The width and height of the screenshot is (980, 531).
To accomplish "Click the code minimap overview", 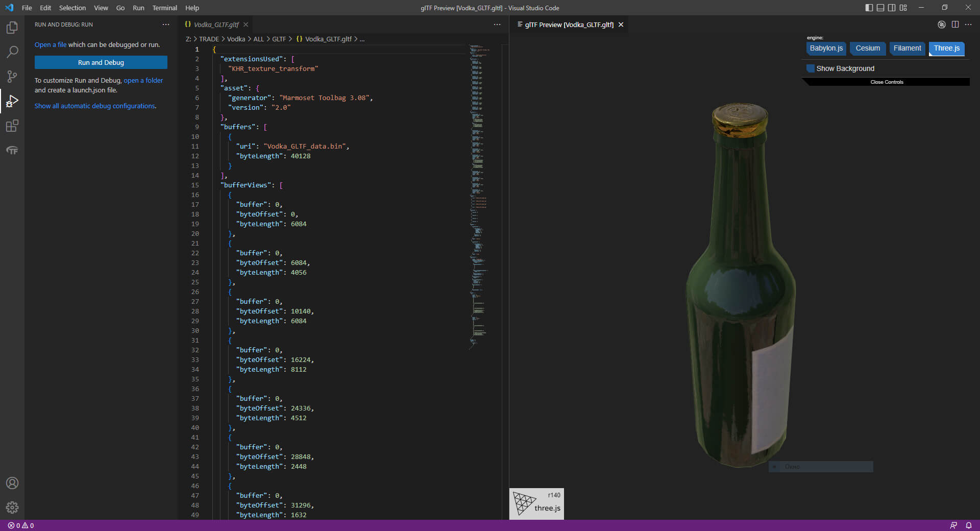I will (x=478, y=194).
